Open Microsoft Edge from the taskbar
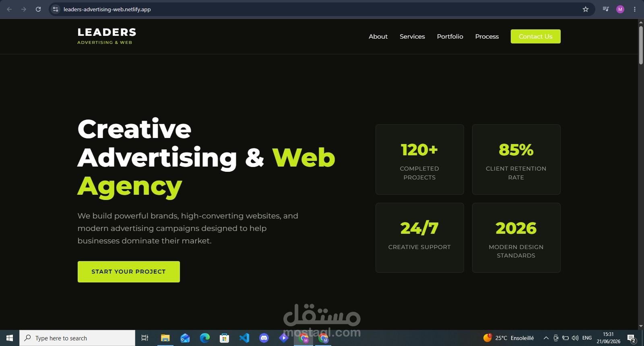 point(205,338)
